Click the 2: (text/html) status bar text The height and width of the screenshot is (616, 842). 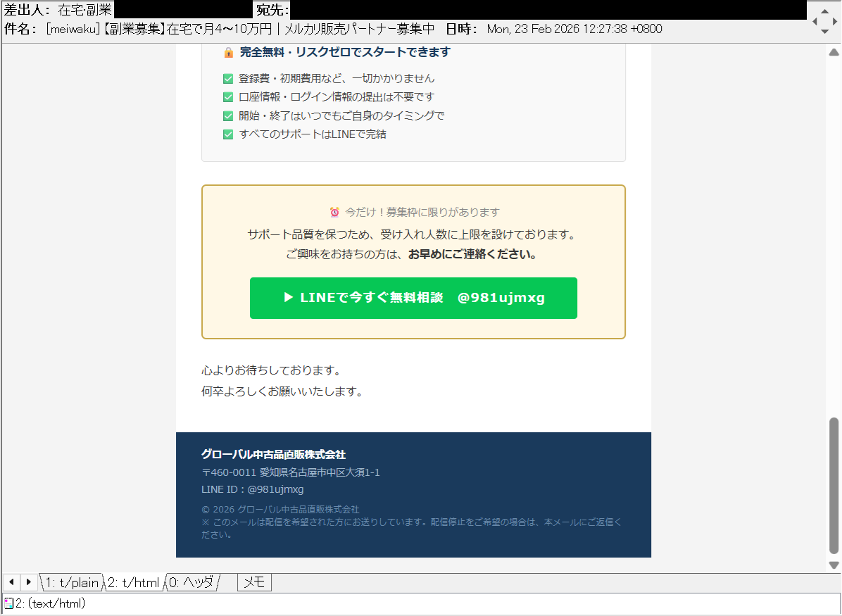[x=51, y=603]
